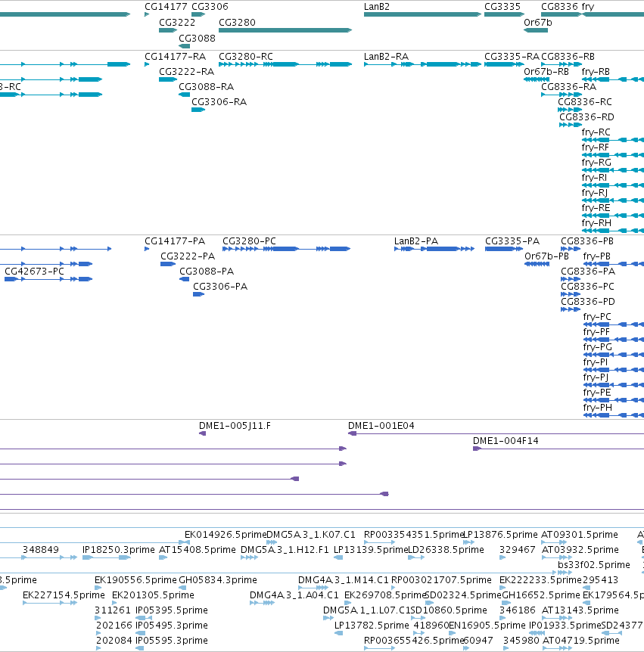Click transcript CG3088-RA label
This screenshot has height=652, width=644.
207,87
